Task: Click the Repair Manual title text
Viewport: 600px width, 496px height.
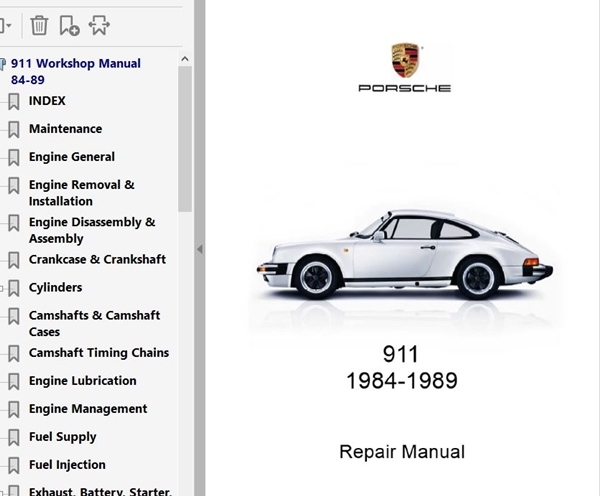Action: [x=402, y=452]
